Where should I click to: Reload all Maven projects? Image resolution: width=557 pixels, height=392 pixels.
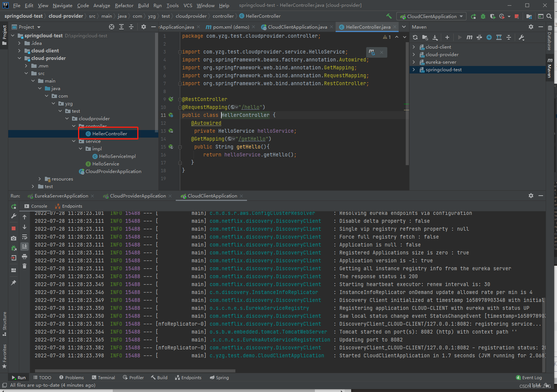pos(415,37)
